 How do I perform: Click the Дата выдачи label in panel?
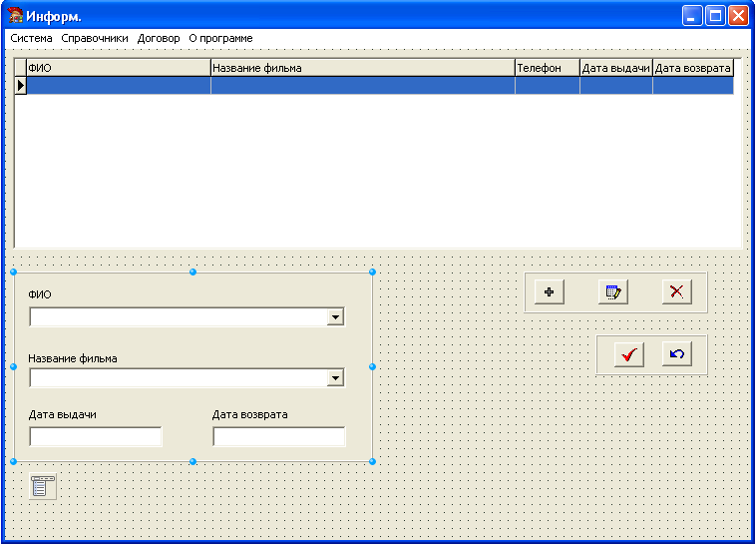tap(63, 414)
